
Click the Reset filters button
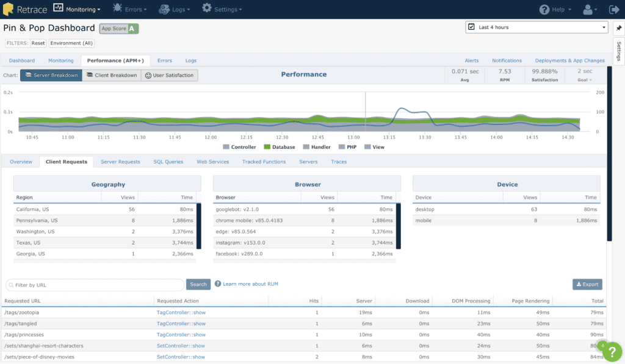38,43
